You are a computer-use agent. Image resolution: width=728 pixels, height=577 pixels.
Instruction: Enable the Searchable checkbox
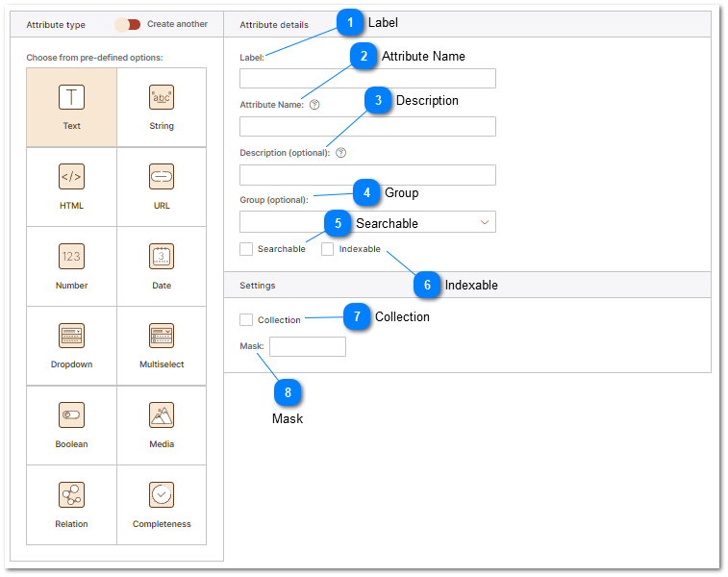(246, 249)
